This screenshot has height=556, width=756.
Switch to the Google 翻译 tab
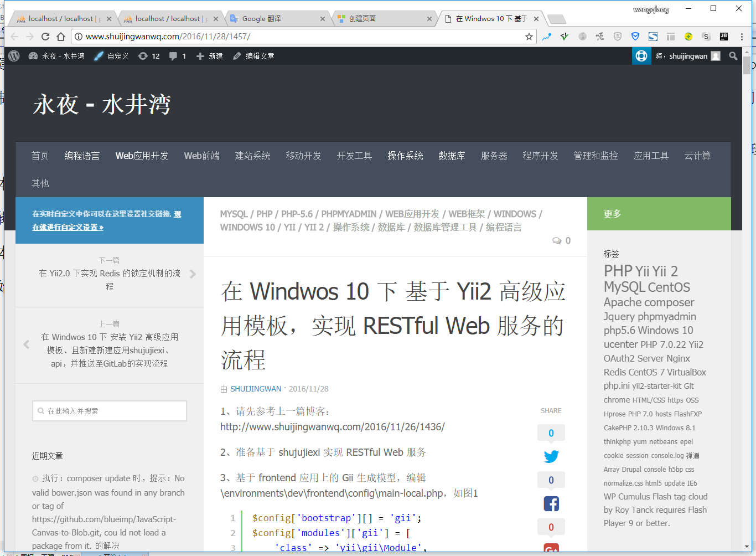click(x=262, y=18)
